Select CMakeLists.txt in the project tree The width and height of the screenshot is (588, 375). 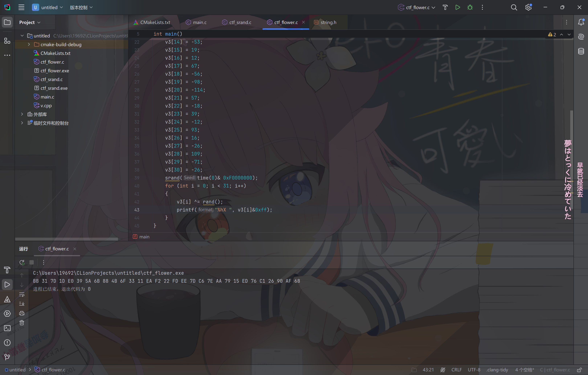[55, 53]
